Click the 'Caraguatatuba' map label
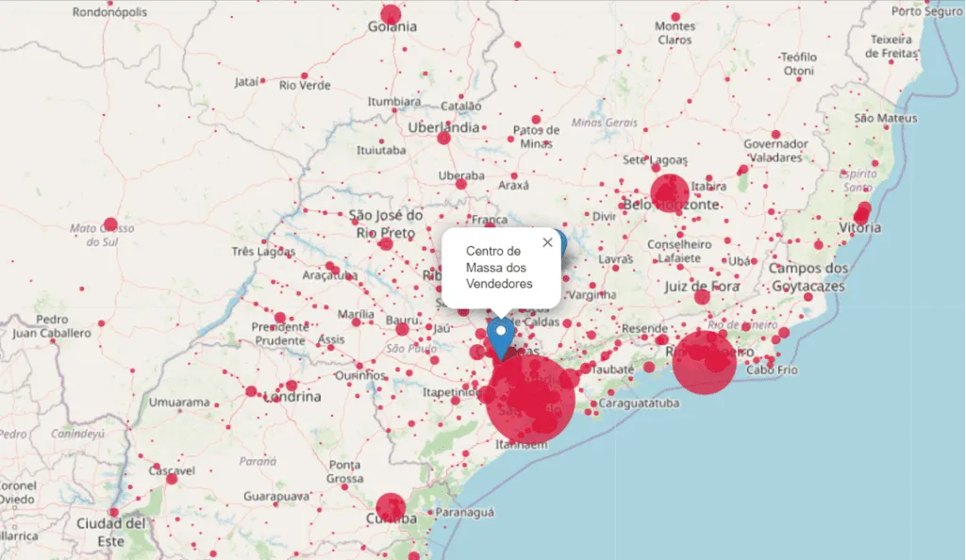Image resolution: width=966 pixels, height=560 pixels. (x=639, y=404)
